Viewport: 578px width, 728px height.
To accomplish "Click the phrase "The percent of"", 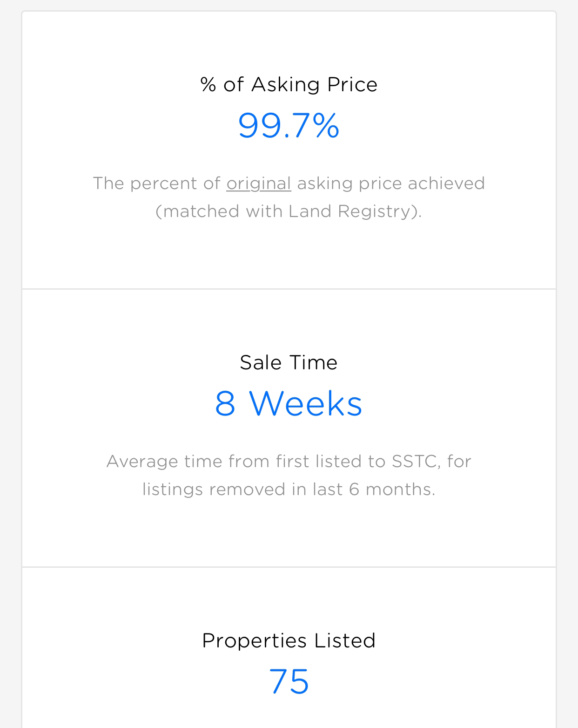I will tap(156, 184).
